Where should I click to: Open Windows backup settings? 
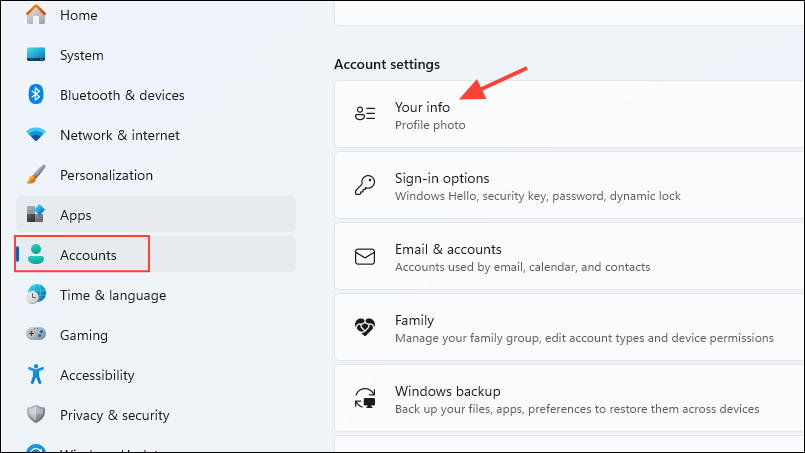click(x=569, y=399)
